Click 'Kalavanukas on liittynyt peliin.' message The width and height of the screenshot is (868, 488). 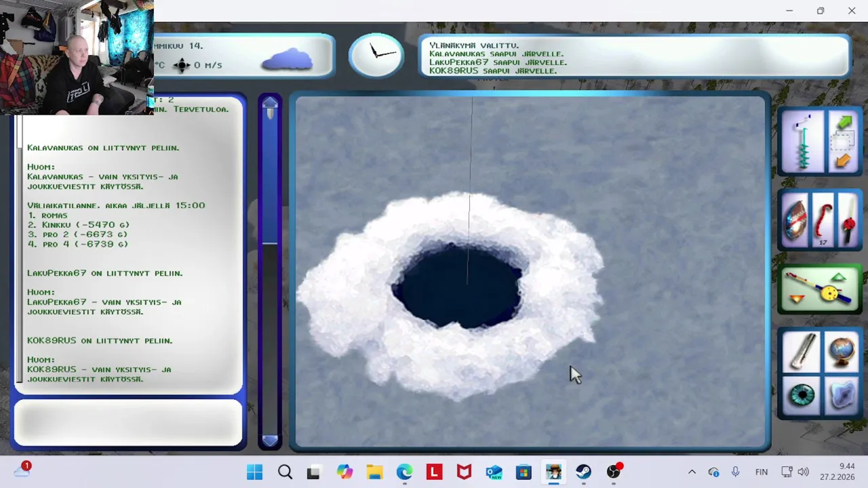[103, 147]
